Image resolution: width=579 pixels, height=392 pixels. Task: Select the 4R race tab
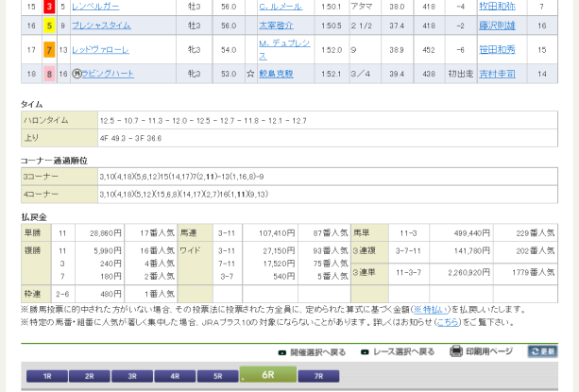click(x=176, y=376)
